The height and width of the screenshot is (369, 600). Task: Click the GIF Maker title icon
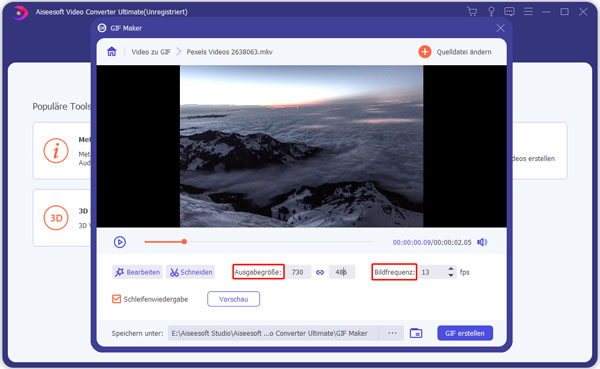102,28
